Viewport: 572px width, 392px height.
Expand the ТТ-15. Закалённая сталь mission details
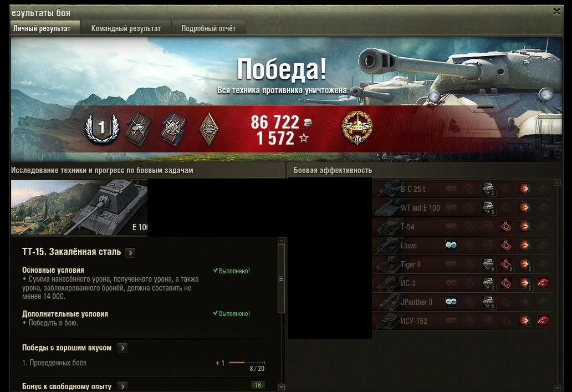point(130,253)
